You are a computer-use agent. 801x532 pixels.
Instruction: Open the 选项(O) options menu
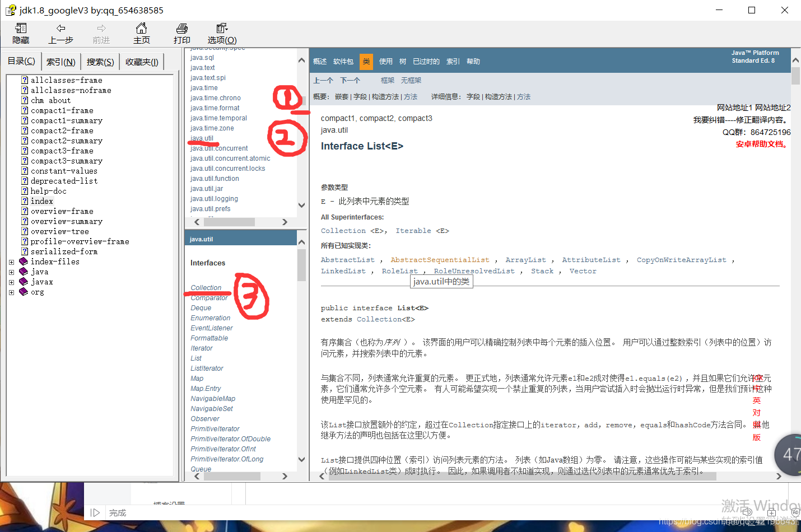click(x=221, y=33)
